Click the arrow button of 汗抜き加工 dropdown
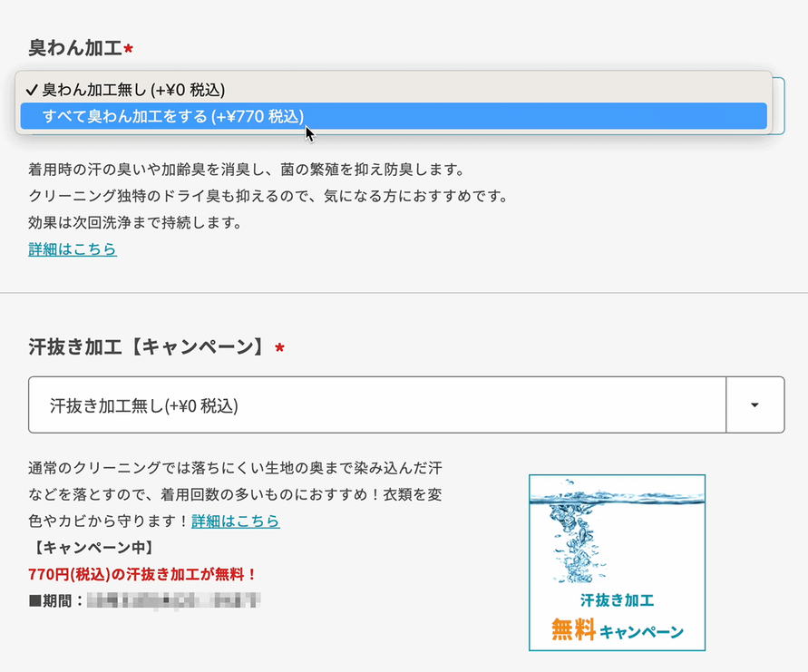This screenshot has width=808, height=672. pos(754,405)
